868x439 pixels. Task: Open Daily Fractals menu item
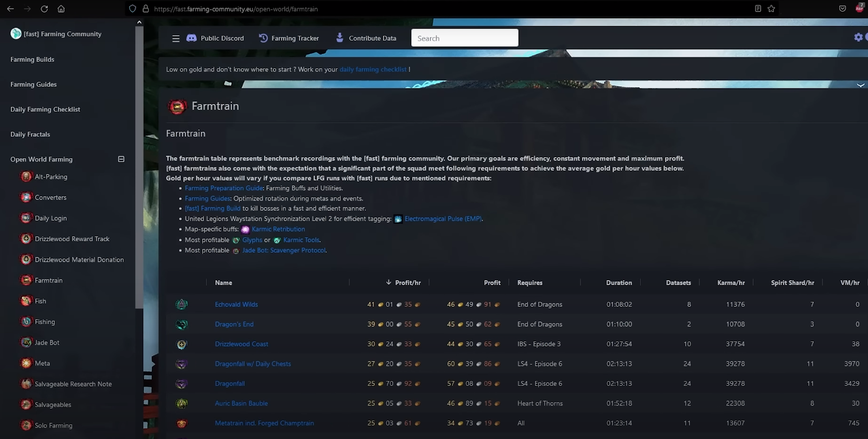coord(30,134)
